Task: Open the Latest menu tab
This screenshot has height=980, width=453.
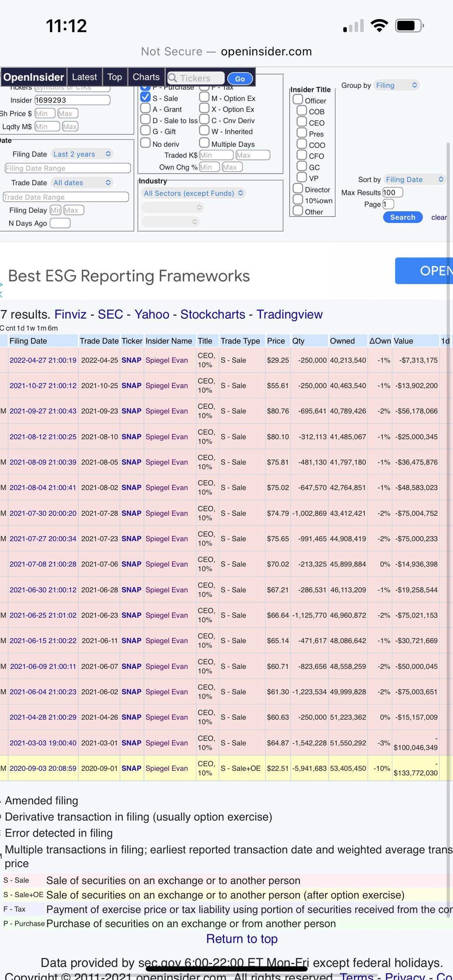Action: 85,77
